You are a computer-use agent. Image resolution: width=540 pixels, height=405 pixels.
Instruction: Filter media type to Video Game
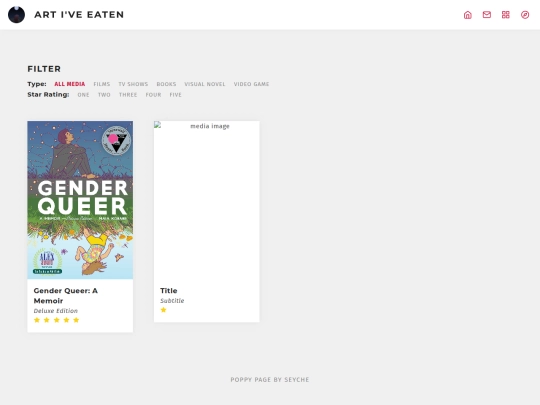251,84
